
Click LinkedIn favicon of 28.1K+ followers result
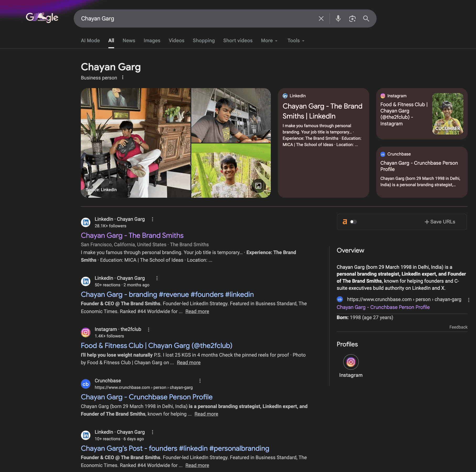86,222
